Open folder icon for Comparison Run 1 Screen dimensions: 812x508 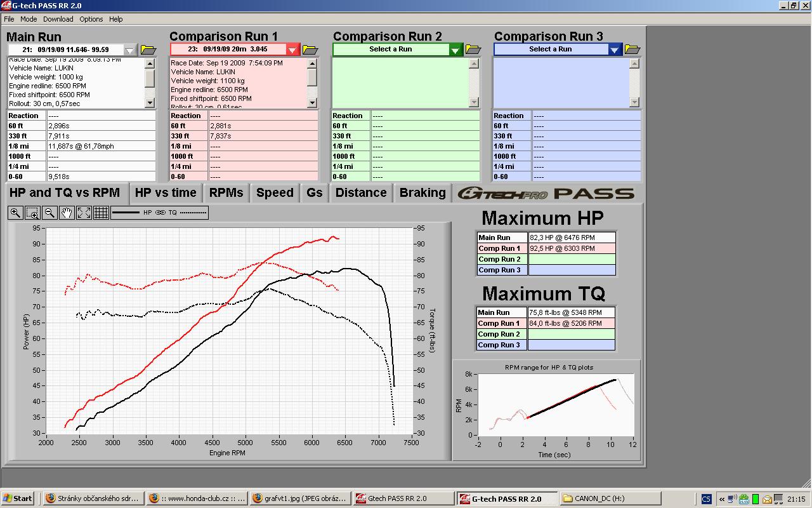[310, 50]
